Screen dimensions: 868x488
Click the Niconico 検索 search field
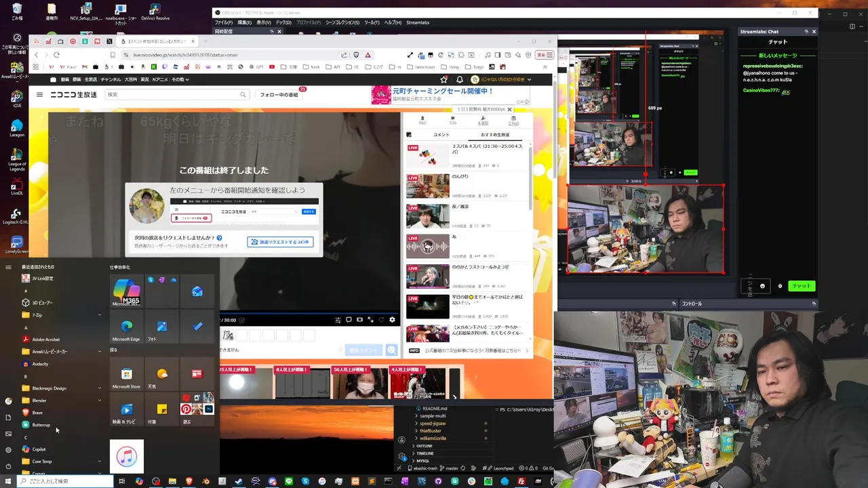click(x=176, y=95)
